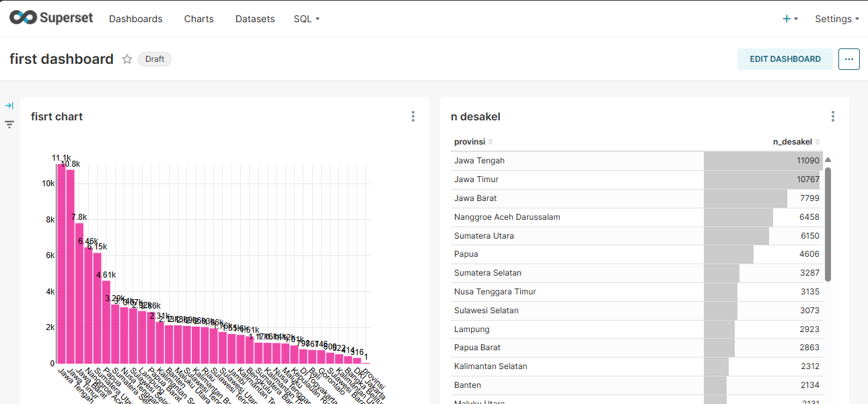Open the n desakel chart options menu

coord(833,116)
